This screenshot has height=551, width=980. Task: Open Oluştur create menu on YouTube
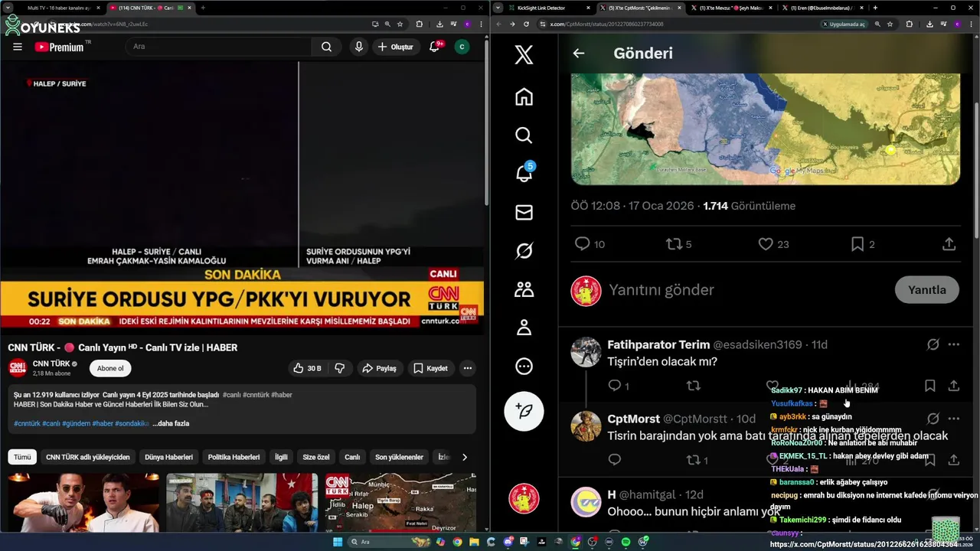(395, 47)
